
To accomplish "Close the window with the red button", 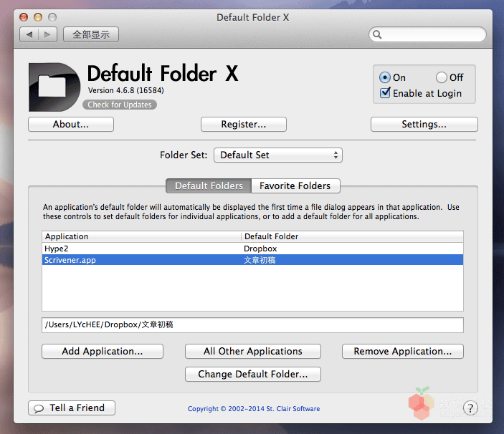I will [x=24, y=17].
